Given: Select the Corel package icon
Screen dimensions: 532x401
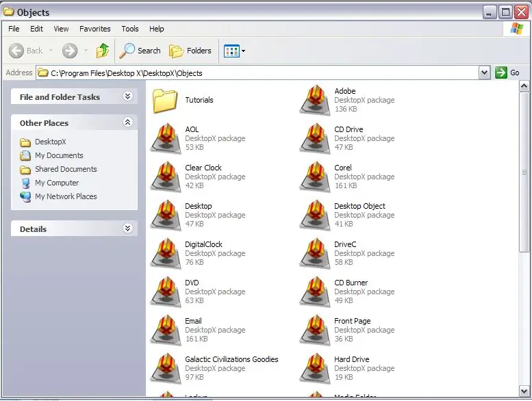Looking at the screenshot, I should click(315, 177).
